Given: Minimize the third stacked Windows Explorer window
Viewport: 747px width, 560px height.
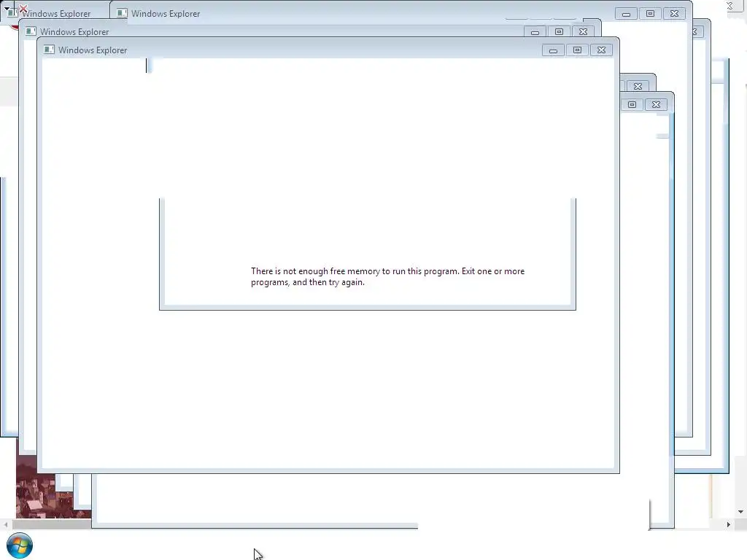Looking at the screenshot, I should point(626,14).
